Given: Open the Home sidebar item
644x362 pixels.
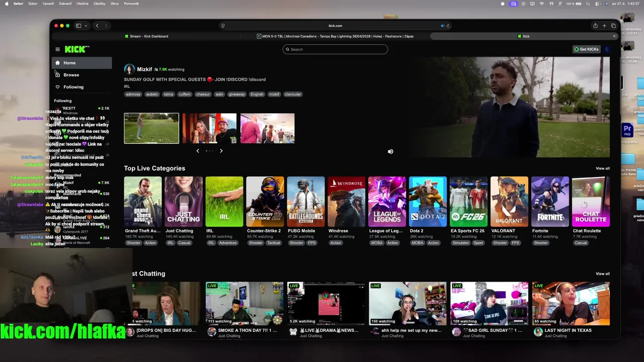Looking at the screenshot, I should point(82,63).
